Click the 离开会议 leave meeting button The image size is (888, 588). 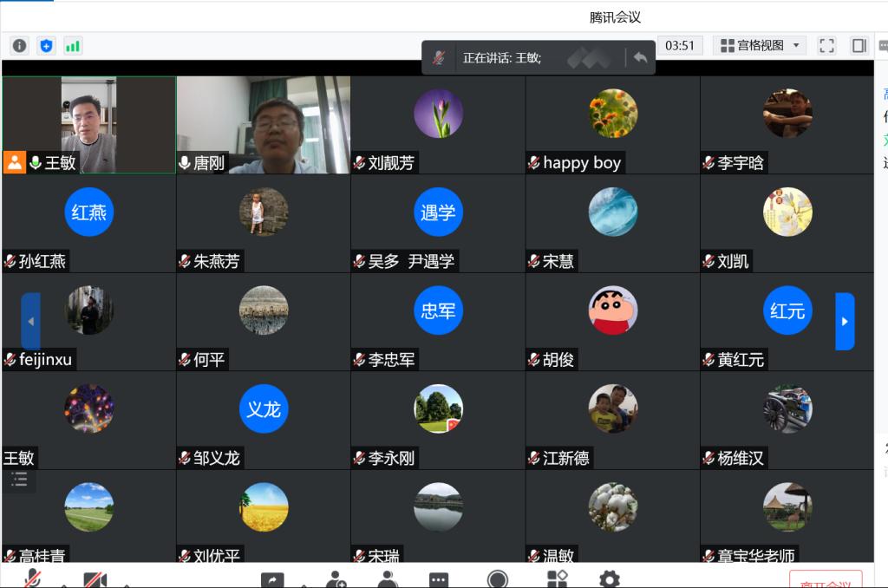825,581
